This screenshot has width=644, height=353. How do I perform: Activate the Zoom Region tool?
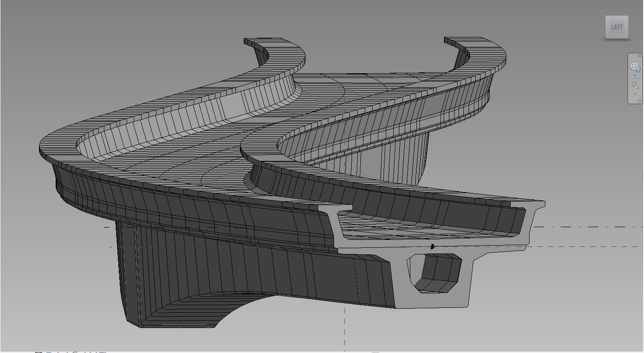[x=635, y=85]
